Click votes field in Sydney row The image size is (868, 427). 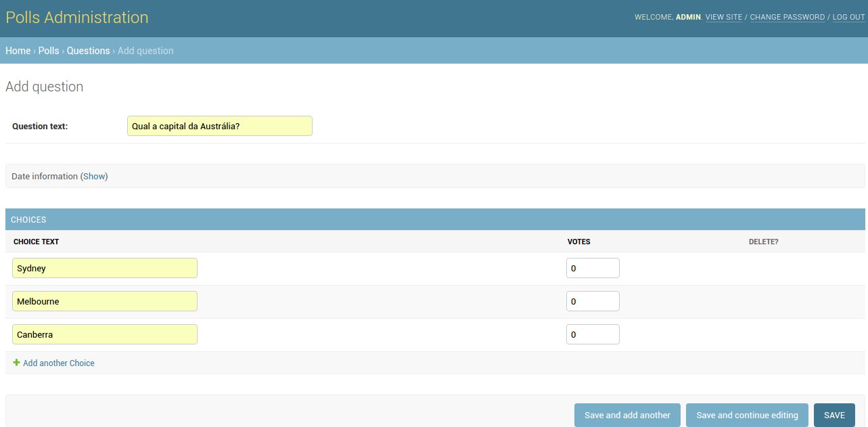pyautogui.click(x=593, y=268)
